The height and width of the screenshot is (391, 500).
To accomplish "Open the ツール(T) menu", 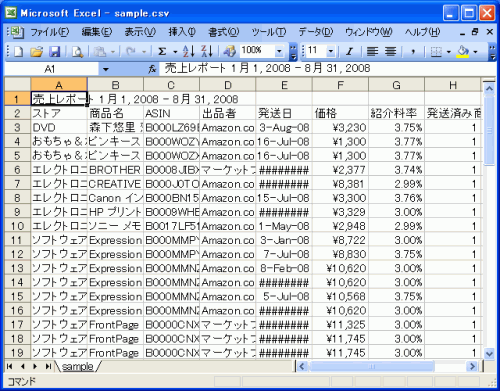I will [269, 32].
